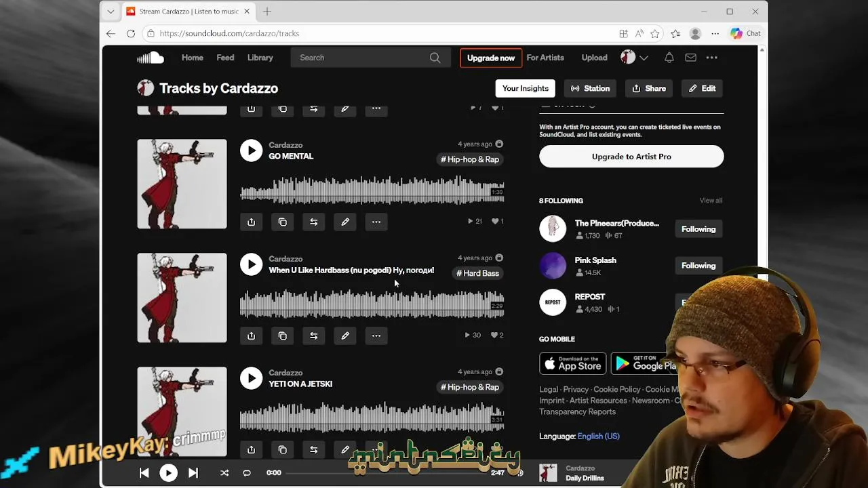Viewport: 868px width, 488px height.
Task: Click the Share profile button
Action: click(649, 88)
